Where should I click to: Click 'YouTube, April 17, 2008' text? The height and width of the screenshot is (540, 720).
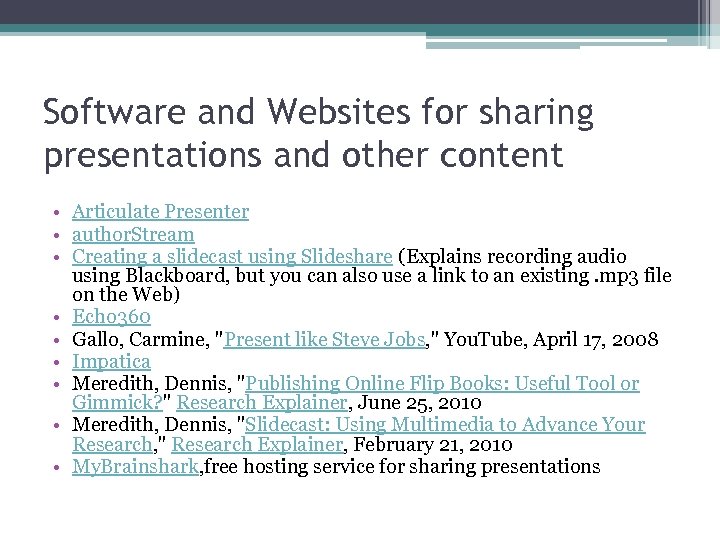551,339
